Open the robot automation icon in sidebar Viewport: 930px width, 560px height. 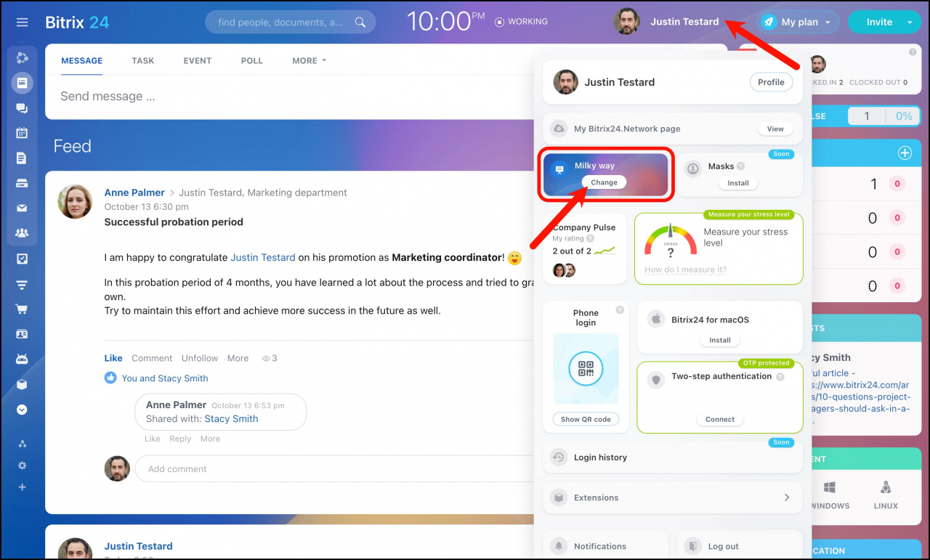(22, 359)
